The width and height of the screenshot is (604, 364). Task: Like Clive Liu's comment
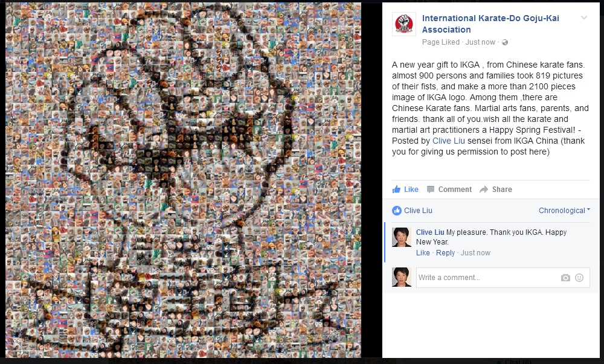click(x=423, y=253)
